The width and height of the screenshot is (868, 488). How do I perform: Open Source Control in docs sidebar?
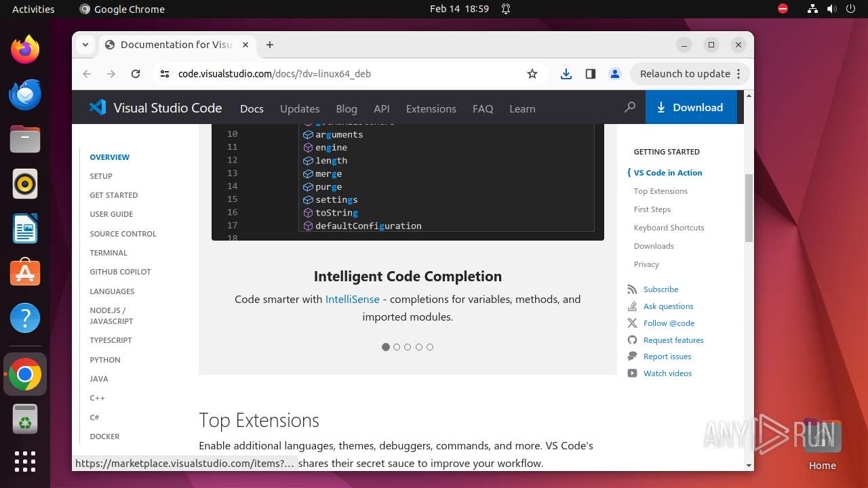[123, 234]
